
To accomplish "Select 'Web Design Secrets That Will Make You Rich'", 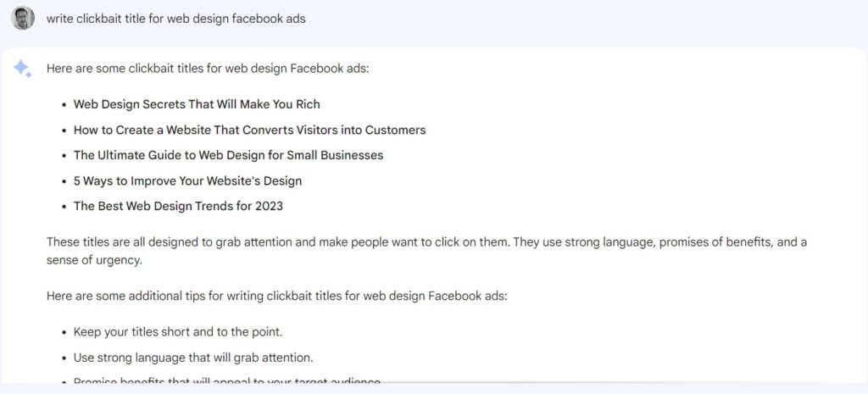I will (197, 104).
